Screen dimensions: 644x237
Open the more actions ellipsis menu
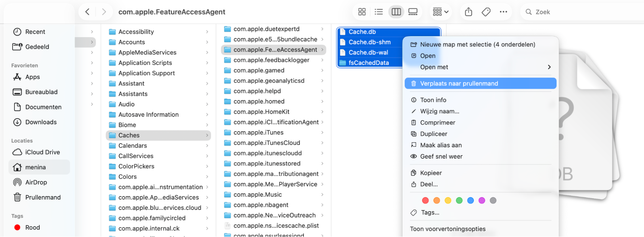pos(503,12)
